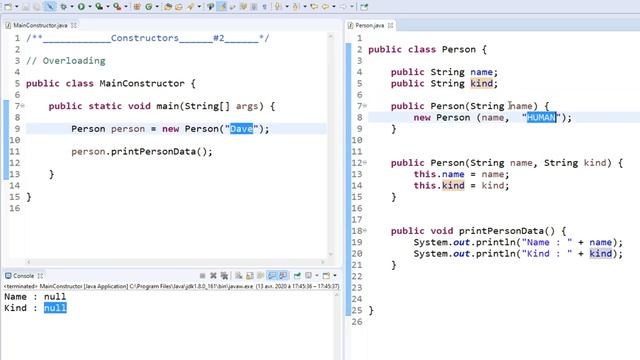Run the program with green Run button
This screenshot has height=360, width=640.
pyautogui.click(x=81, y=7)
